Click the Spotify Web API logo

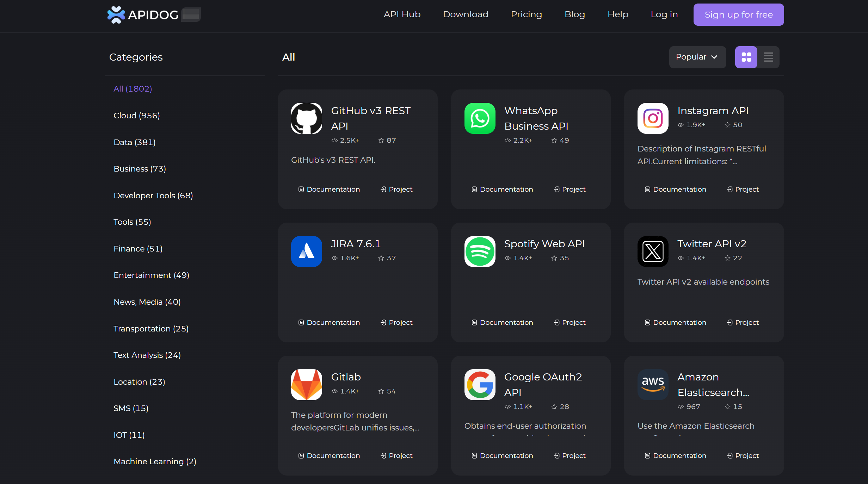pyautogui.click(x=480, y=252)
